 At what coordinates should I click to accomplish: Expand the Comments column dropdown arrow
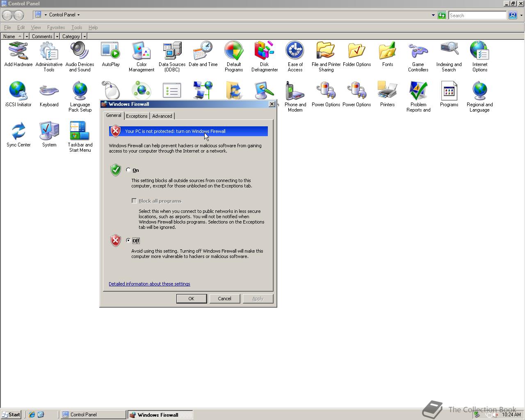pyautogui.click(x=57, y=37)
